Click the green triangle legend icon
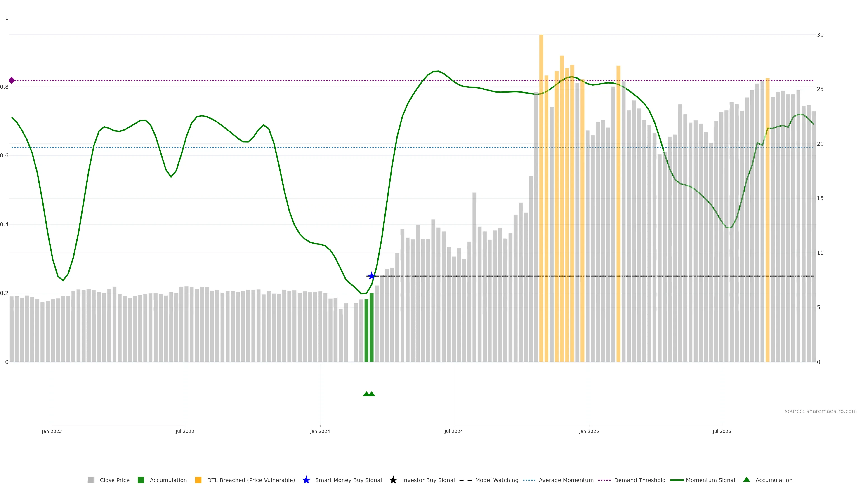Image resolution: width=868 pixels, height=488 pixels. [x=746, y=480]
